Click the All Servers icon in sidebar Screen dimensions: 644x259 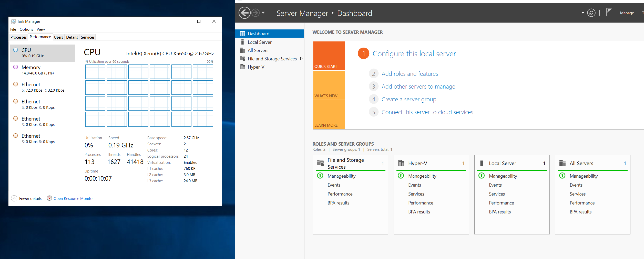pos(242,50)
